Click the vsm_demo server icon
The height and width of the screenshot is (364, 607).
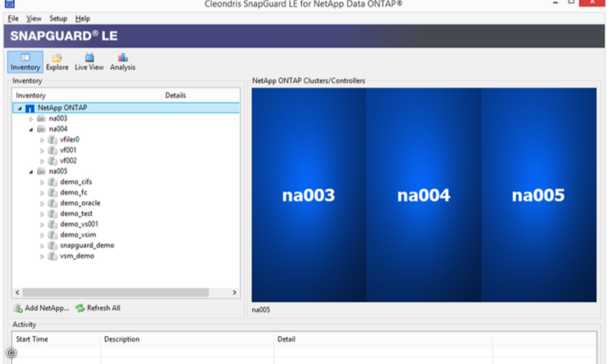[x=52, y=256]
